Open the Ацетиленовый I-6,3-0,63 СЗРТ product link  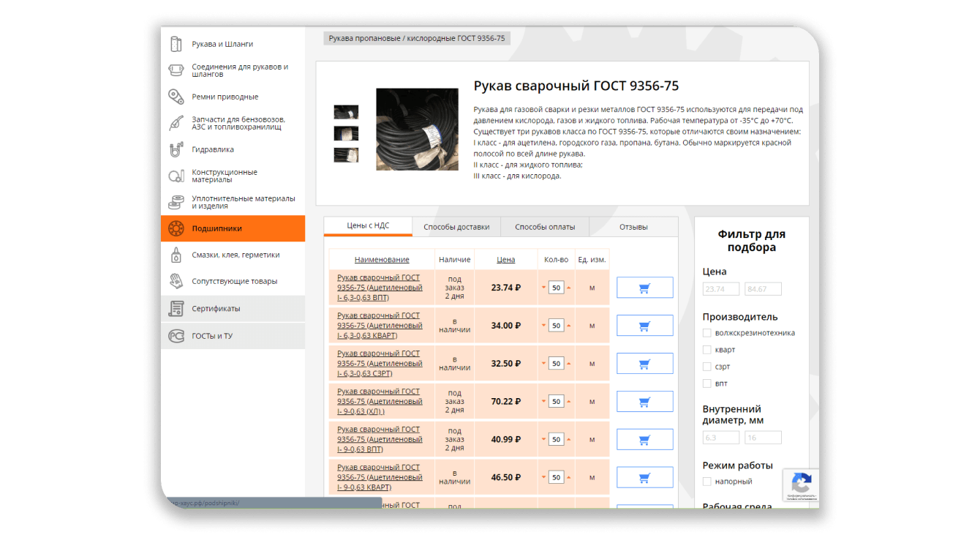(380, 364)
